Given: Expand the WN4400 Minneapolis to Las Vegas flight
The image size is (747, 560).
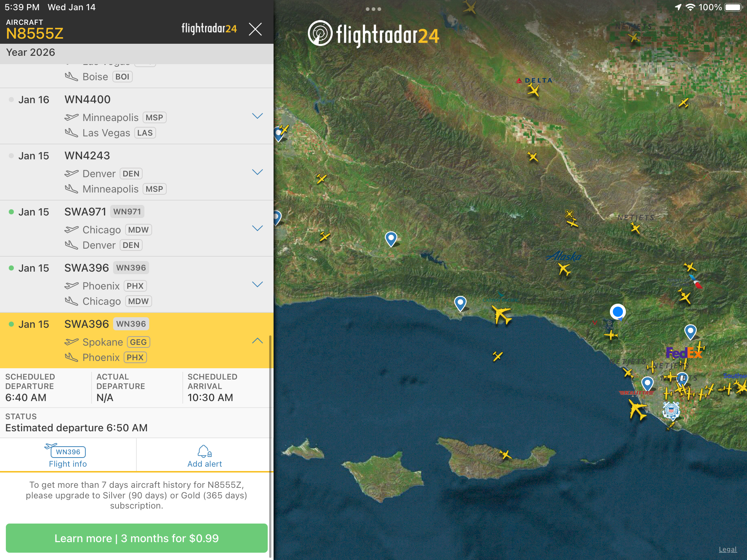Looking at the screenshot, I should click(x=258, y=116).
